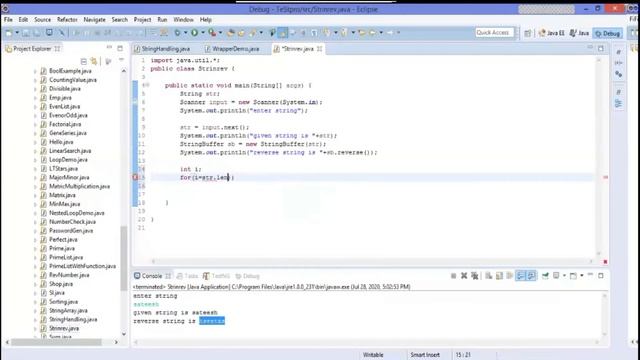Maximize the Console view

point(601,276)
